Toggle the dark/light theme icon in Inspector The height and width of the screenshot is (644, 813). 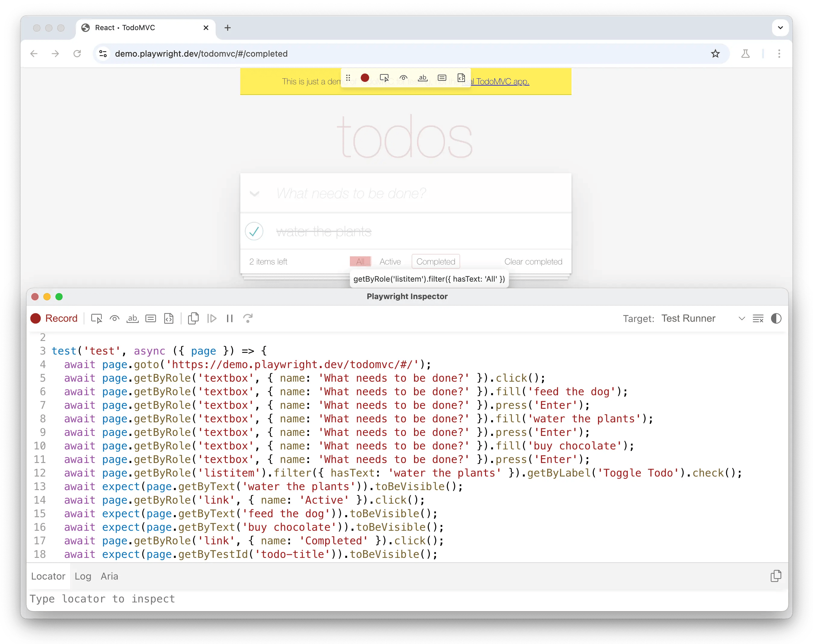click(776, 319)
